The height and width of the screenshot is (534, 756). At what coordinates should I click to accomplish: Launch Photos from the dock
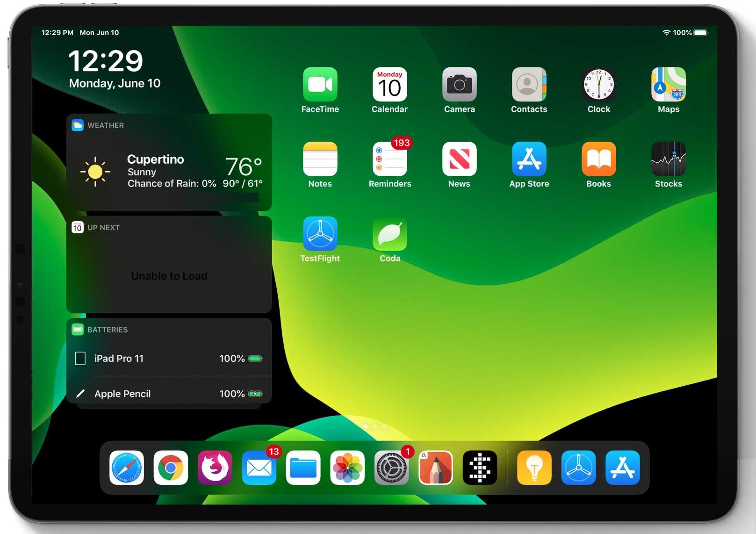347,468
